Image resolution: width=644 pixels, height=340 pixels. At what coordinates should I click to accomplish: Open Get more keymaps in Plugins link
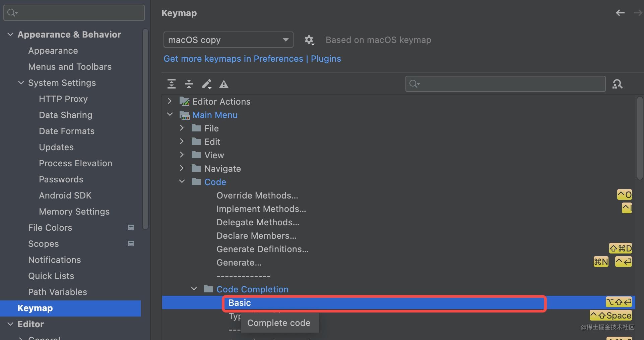pos(252,59)
